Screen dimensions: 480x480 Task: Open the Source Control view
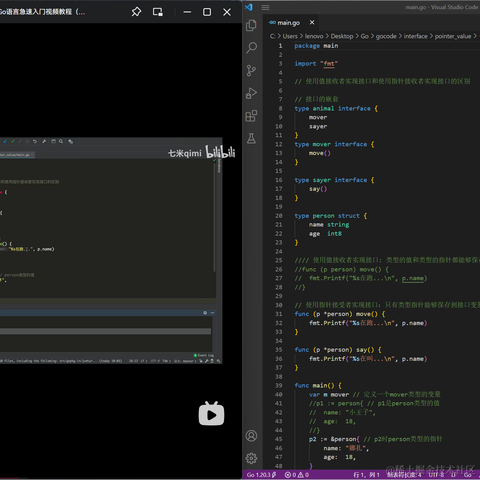click(251, 70)
